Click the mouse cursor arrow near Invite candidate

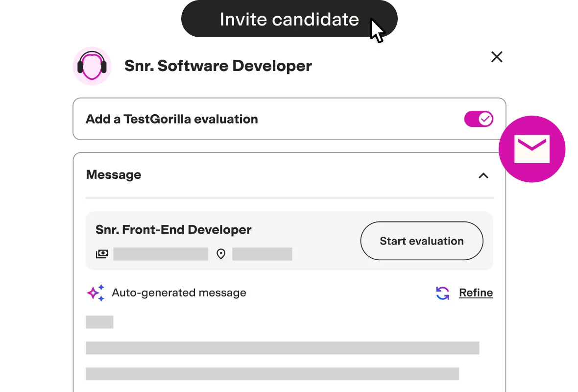pos(376,29)
